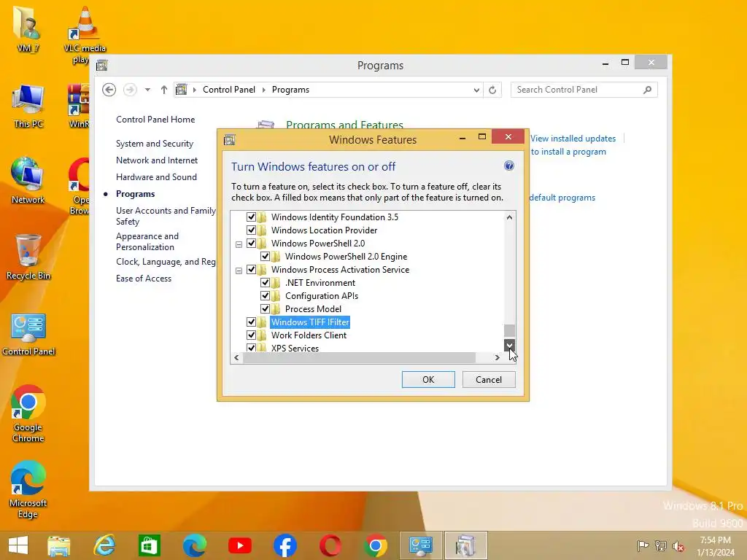Collapse Windows PowerShell 2.0 tree node

pos(239,244)
